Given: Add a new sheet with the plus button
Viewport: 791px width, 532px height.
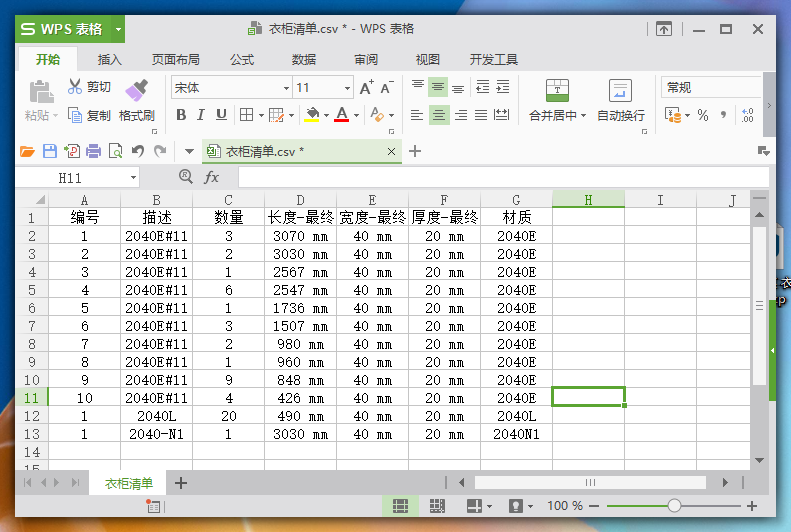Looking at the screenshot, I should pyautogui.click(x=181, y=483).
